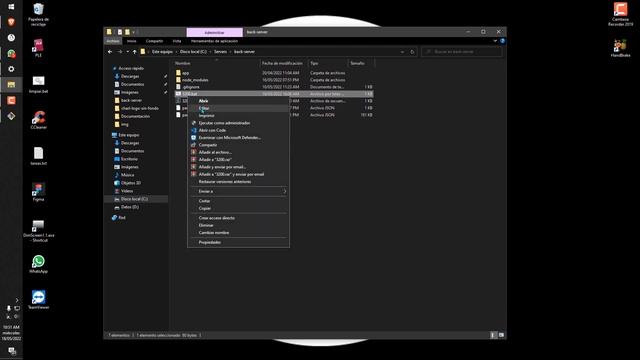Click the Administrar contextual tab
Image resolution: width=640 pixels, height=360 pixels.
pyautogui.click(x=214, y=32)
